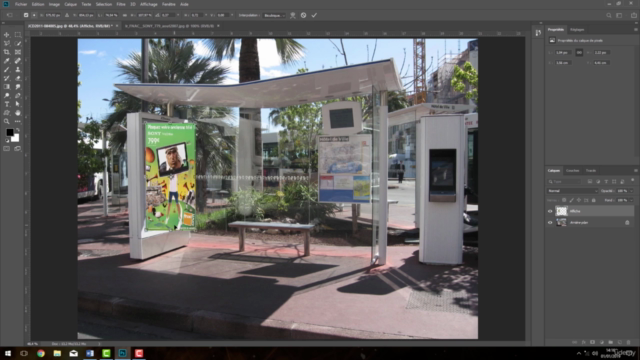This screenshot has height=360, width=640.
Task: Toggle maintain aspect ratio link in options bar
Action: (125, 15)
